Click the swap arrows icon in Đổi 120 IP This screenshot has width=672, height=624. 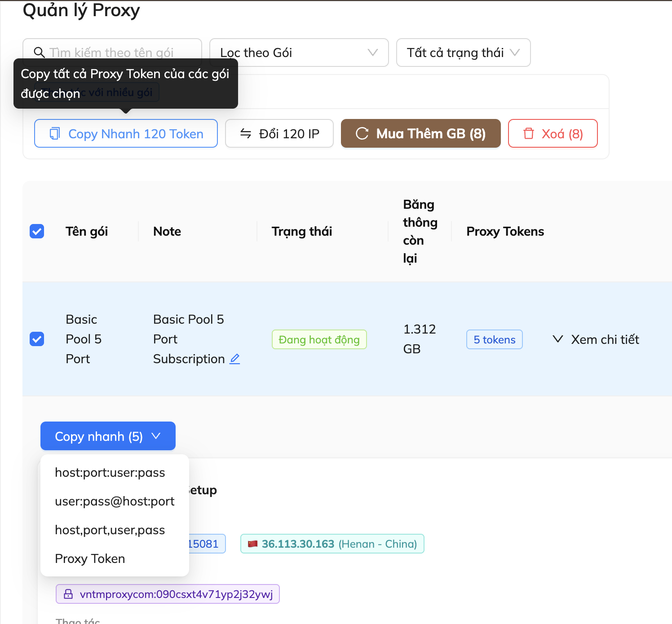click(246, 133)
